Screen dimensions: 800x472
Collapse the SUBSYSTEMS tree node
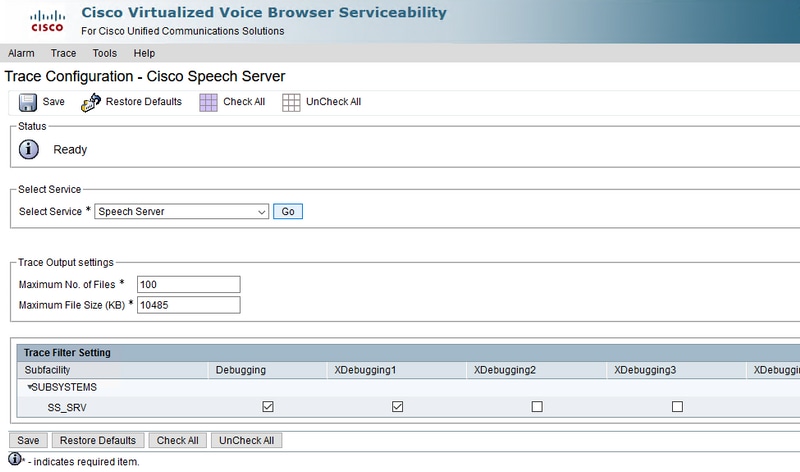[30, 387]
